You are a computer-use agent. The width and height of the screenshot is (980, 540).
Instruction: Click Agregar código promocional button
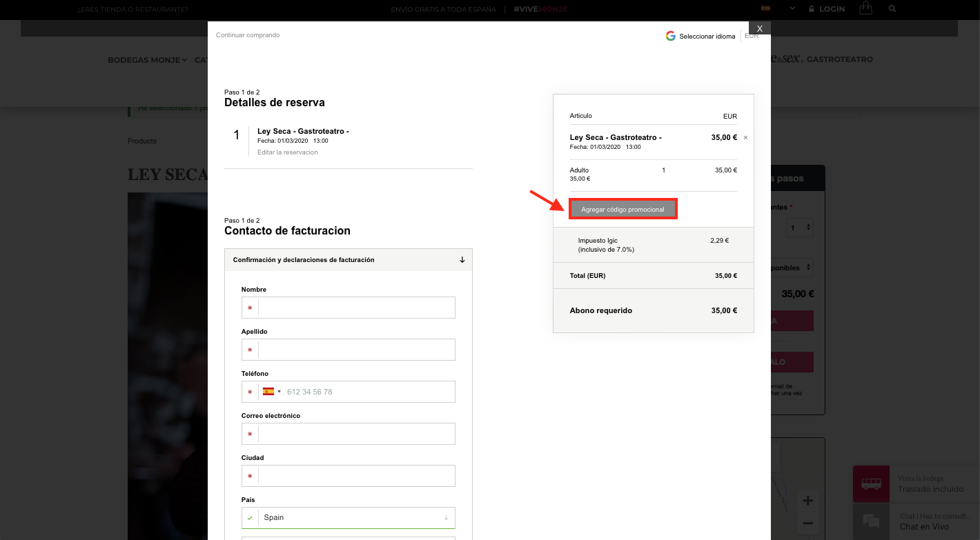(x=623, y=209)
